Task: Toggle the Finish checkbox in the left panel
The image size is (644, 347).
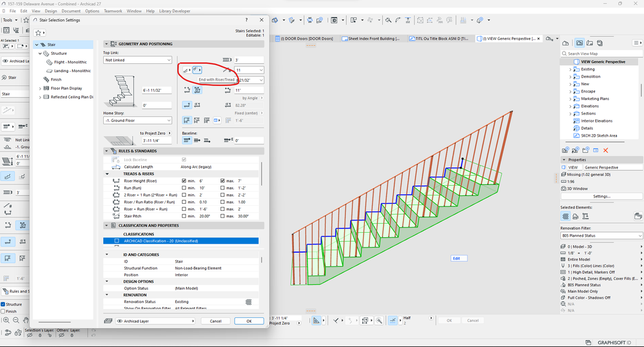Action: pos(3,312)
